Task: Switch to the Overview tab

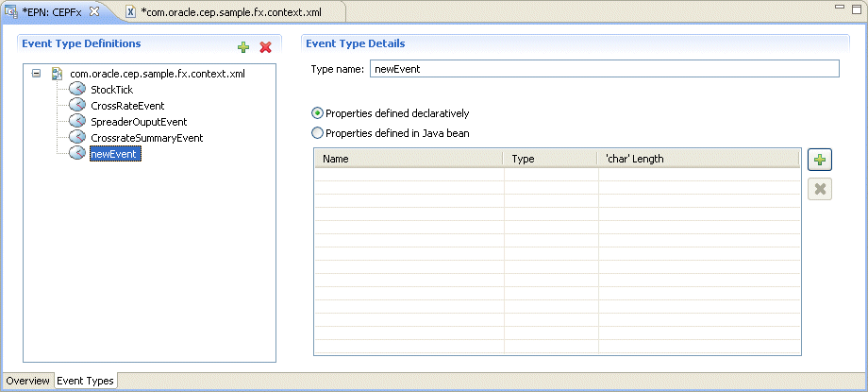Action: point(28,381)
